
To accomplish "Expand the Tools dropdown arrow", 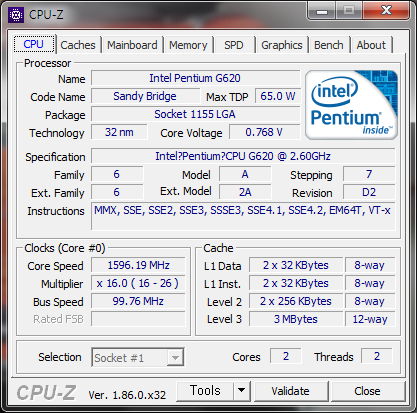I will coord(242,391).
